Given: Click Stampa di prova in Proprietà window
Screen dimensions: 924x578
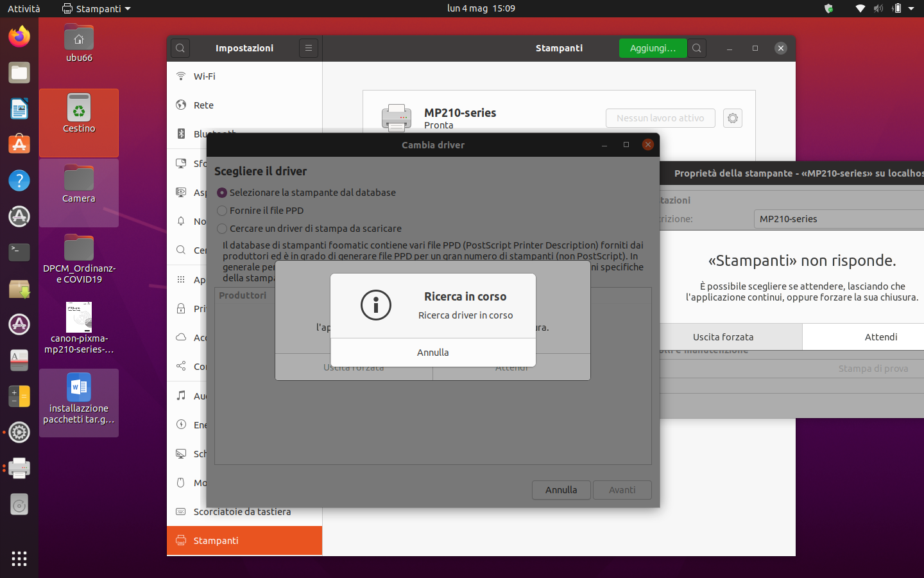Looking at the screenshot, I should click(x=873, y=369).
